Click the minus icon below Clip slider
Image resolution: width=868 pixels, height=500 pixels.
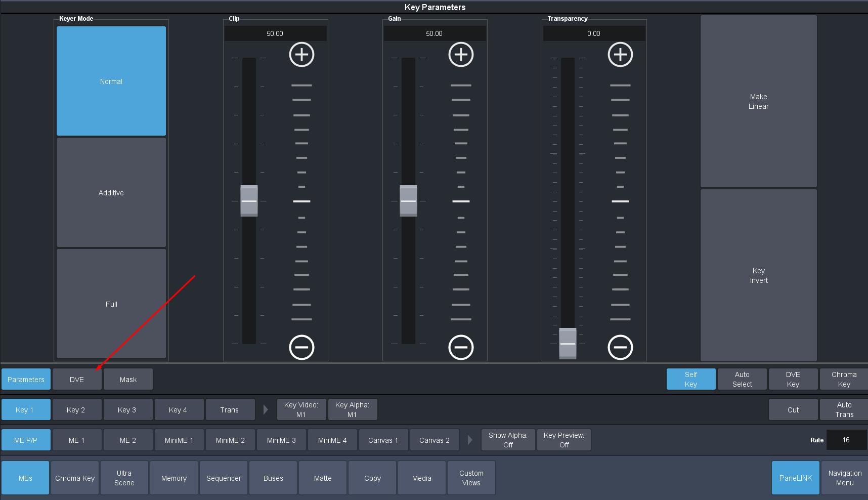[x=301, y=347]
